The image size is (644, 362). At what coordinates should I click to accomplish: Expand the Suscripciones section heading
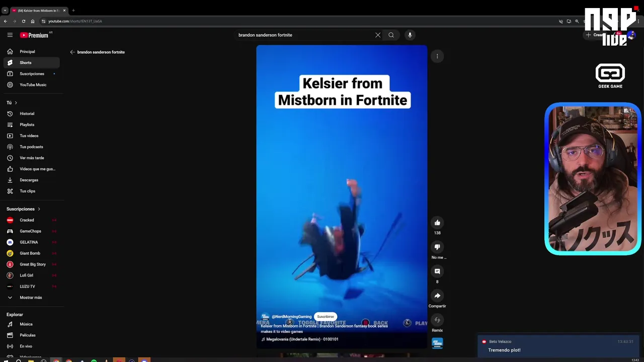coord(23,209)
